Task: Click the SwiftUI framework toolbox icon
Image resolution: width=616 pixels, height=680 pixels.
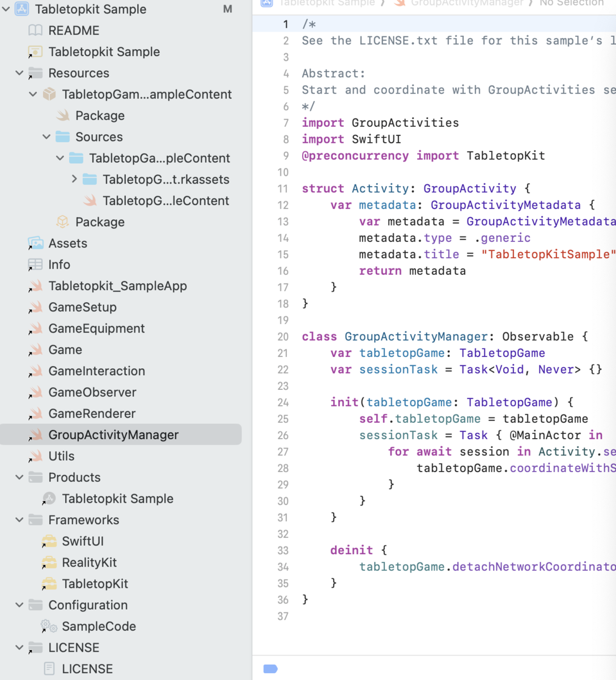Action: (49, 541)
